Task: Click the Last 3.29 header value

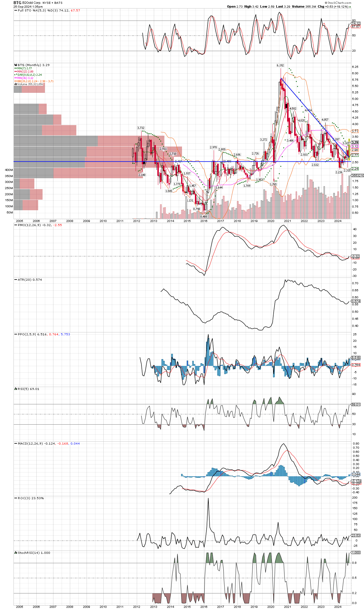Action: tap(283, 6)
